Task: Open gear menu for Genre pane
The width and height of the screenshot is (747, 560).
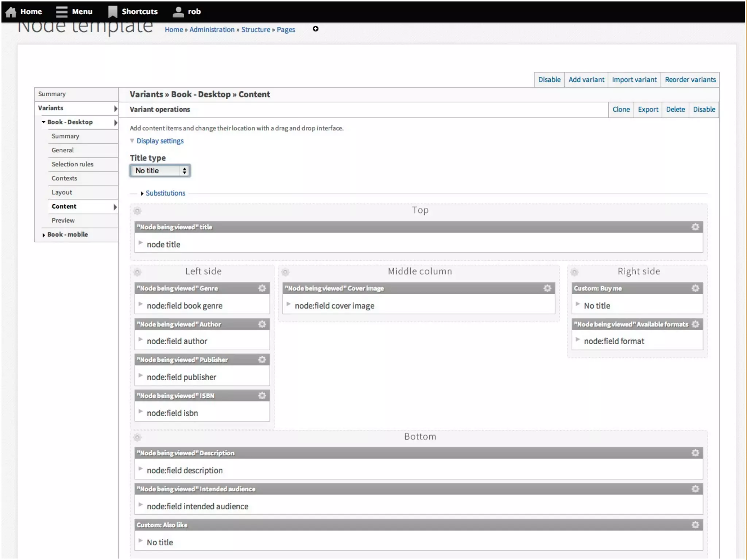Action: 262,288
